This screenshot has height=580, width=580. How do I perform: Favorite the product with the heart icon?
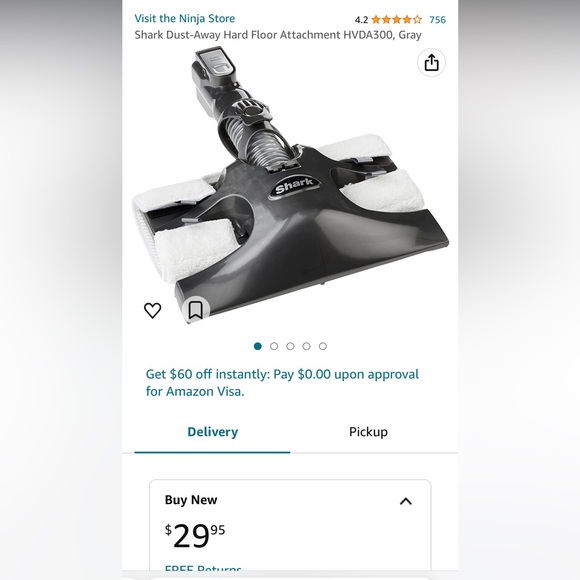click(x=152, y=310)
